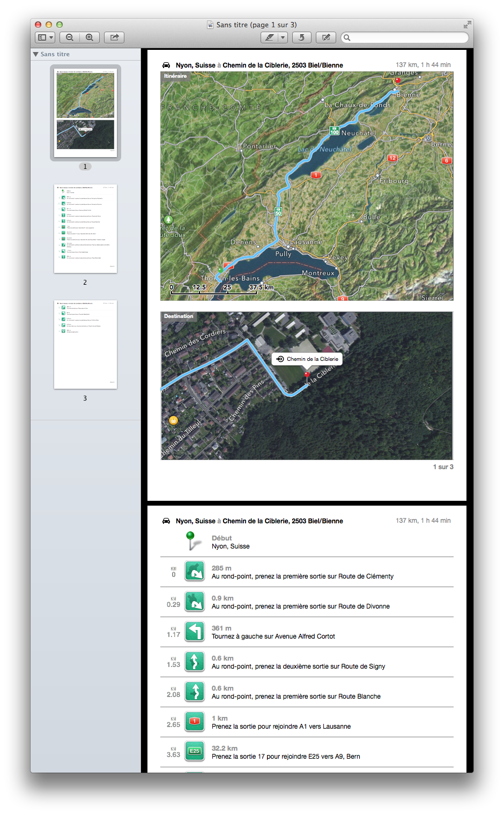Select the page 2 thumbnail
Screen dimensions: 504x815
[85, 229]
